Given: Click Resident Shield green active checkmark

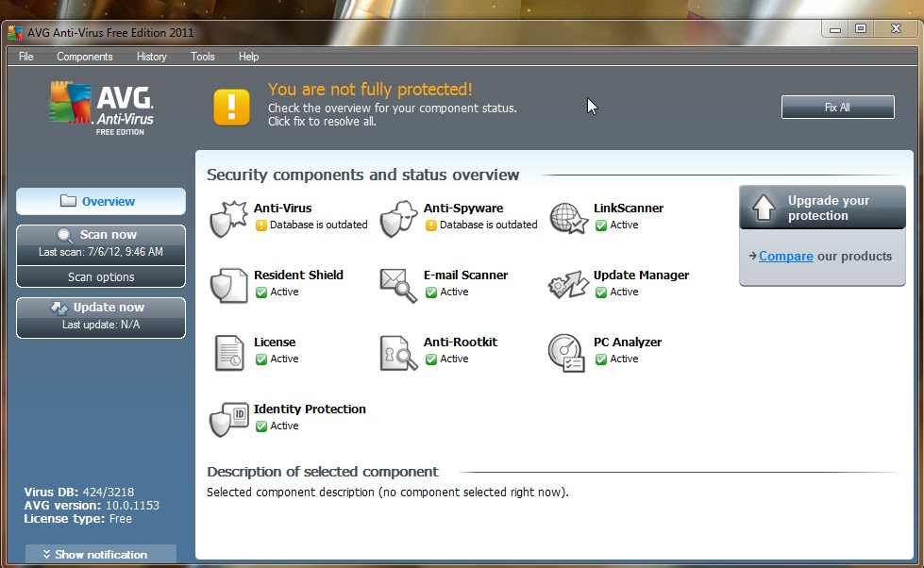Looking at the screenshot, I should coord(261,292).
